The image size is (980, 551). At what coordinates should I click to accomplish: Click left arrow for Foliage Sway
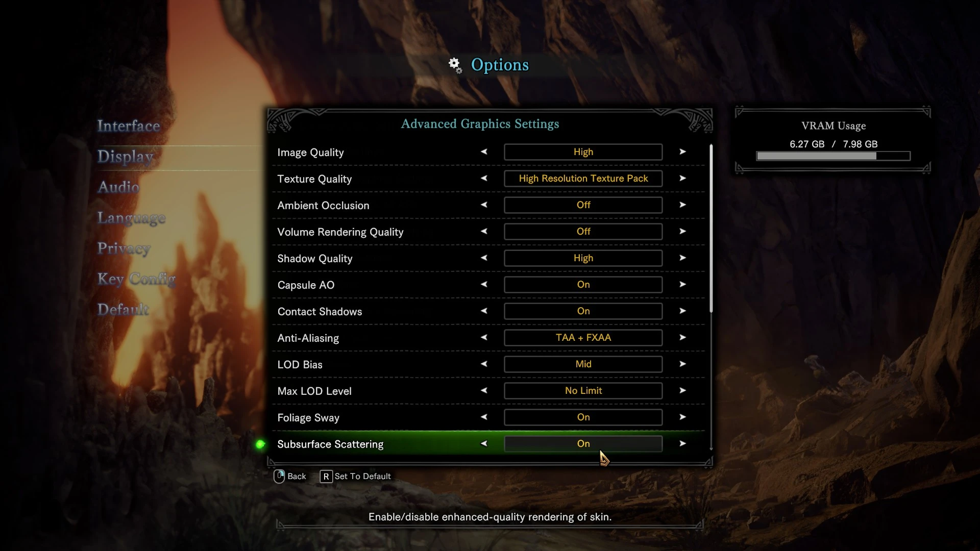pyautogui.click(x=484, y=417)
